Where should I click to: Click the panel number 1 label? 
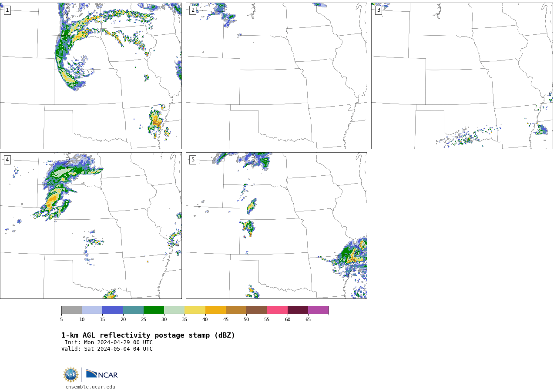[7, 10]
